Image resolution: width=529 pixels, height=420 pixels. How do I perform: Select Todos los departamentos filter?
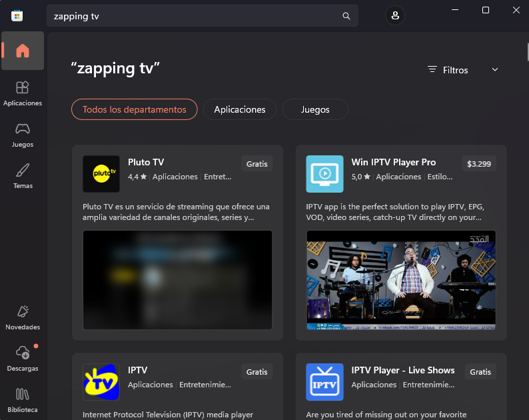(135, 109)
